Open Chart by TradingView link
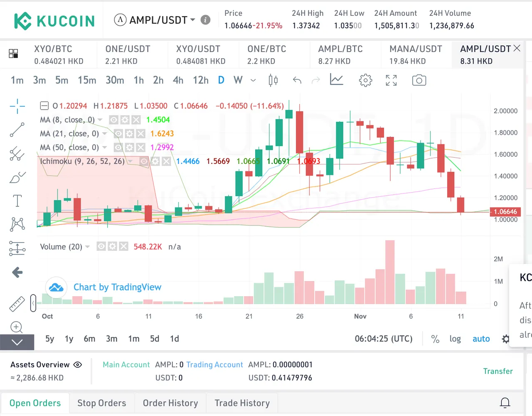Viewport: 532px width, 416px height. click(x=117, y=287)
